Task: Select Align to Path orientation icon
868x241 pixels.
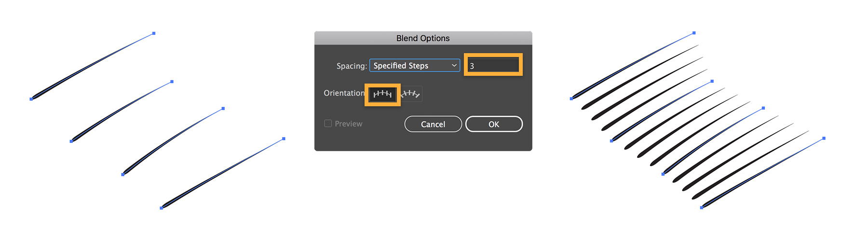Action: [411, 94]
